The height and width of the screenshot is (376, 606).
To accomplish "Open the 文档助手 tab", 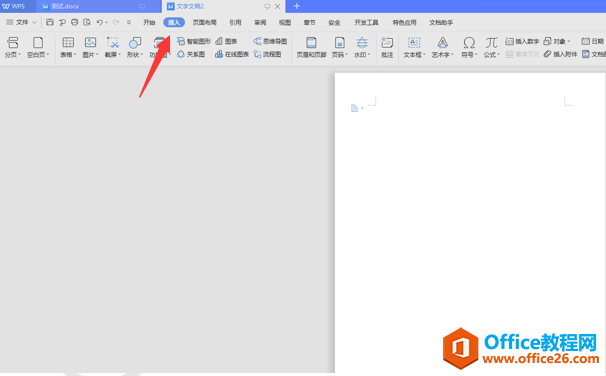I will click(x=441, y=22).
